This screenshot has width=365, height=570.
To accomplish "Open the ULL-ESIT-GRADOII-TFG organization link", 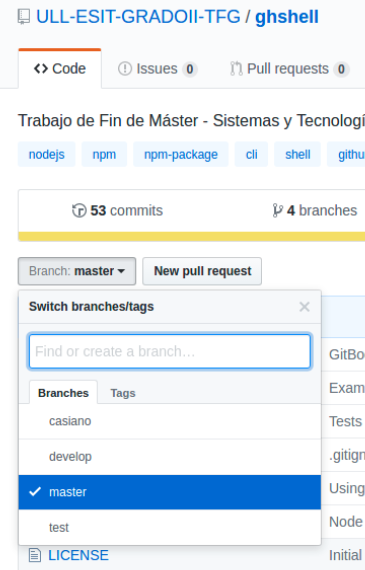I will 138,17.
